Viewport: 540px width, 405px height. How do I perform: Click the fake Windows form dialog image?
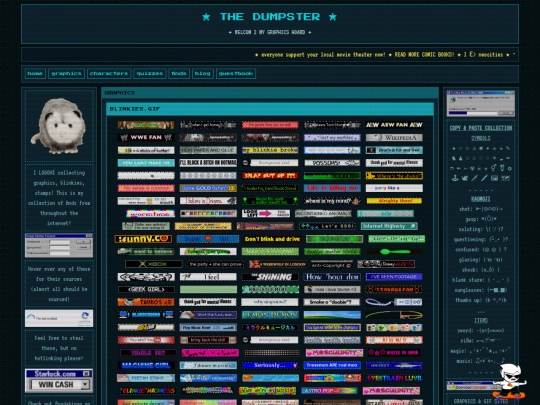59,246
